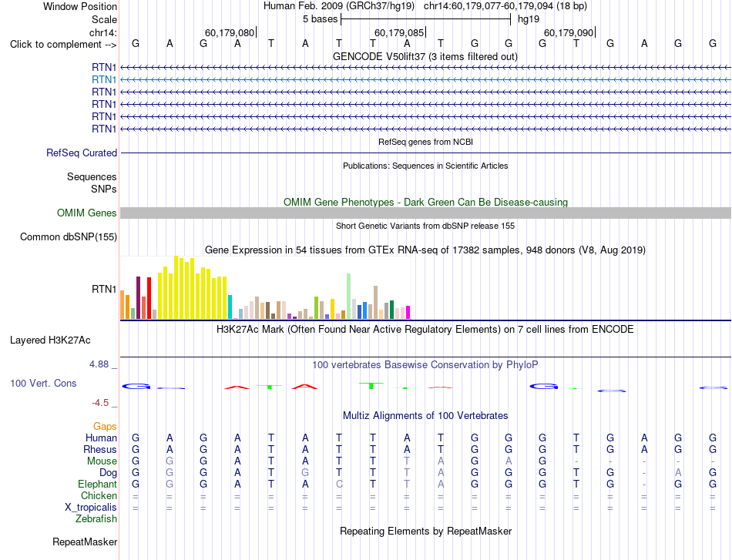Click the 60,179,090 ruler position label
732x560 pixels.
[569, 32]
